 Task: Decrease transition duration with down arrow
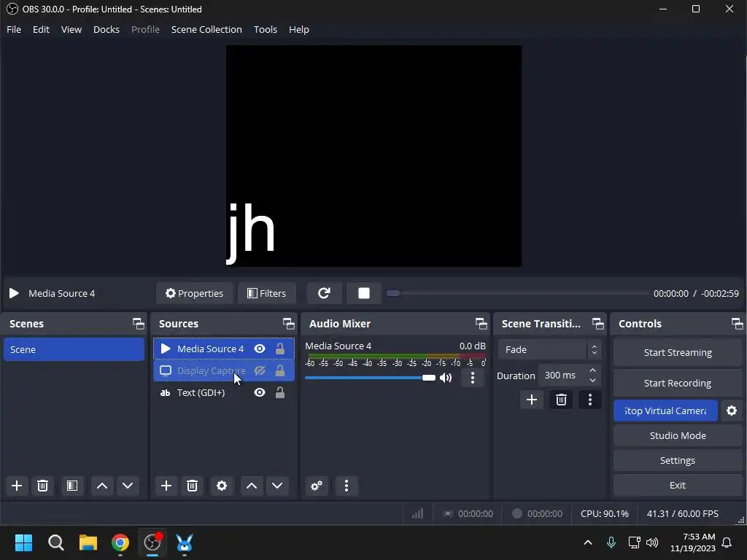592,380
